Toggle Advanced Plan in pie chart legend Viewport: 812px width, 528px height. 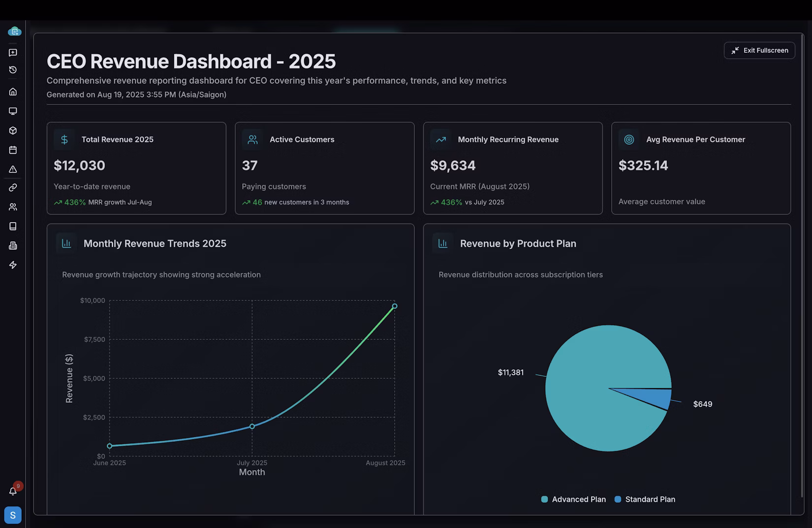click(x=573, y=499)
